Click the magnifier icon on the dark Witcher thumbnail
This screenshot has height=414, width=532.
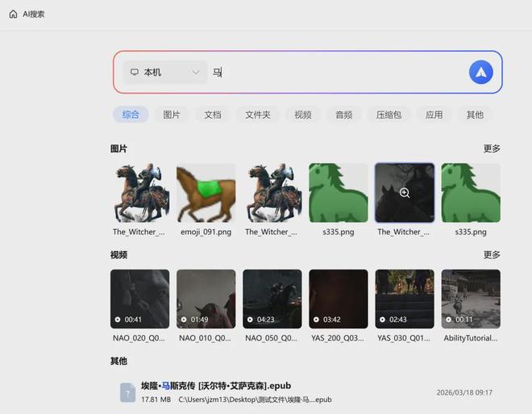click(x=405, y=193)
